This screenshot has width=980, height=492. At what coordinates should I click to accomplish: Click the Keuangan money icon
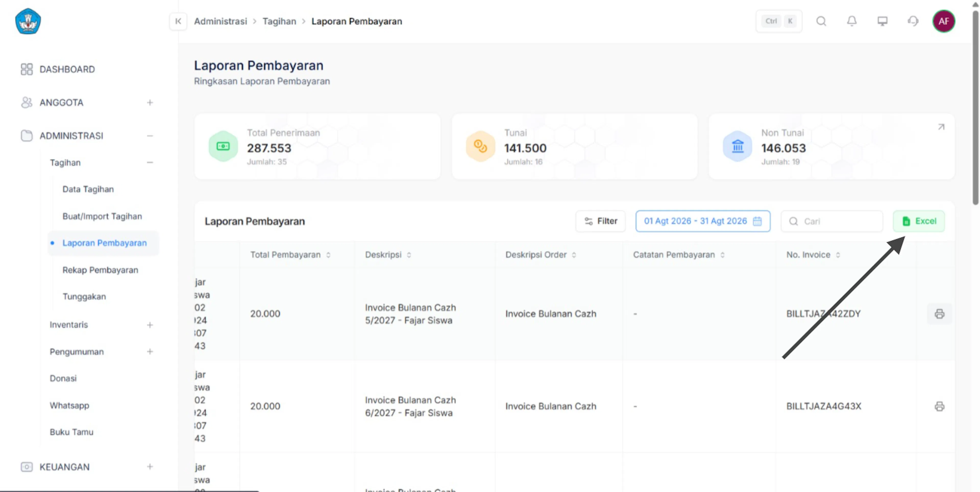(27, 467)
